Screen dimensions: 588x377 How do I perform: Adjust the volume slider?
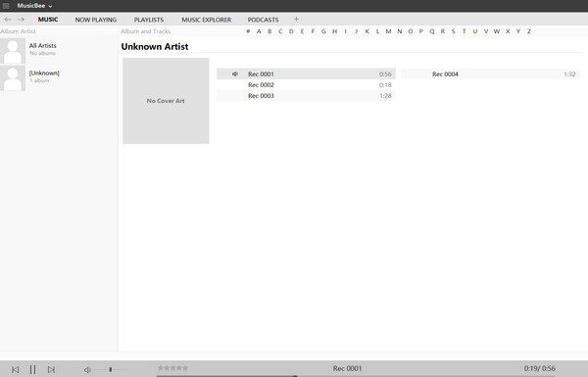click(x=111, y=369)
